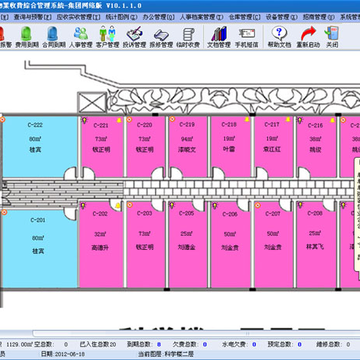This screenshot has width=360, height=360.
Task: Open the 人事档案管理 menu
Action: tap(202, 17)
